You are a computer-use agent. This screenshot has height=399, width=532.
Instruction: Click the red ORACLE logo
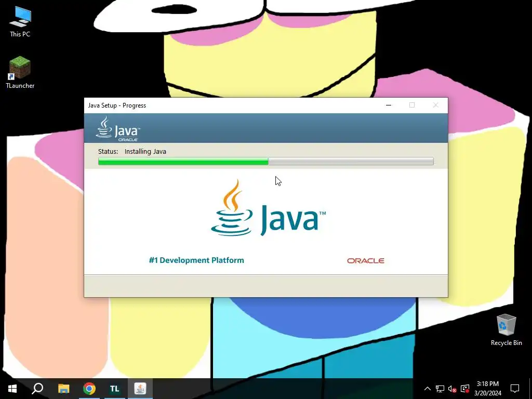click(365, 261)
